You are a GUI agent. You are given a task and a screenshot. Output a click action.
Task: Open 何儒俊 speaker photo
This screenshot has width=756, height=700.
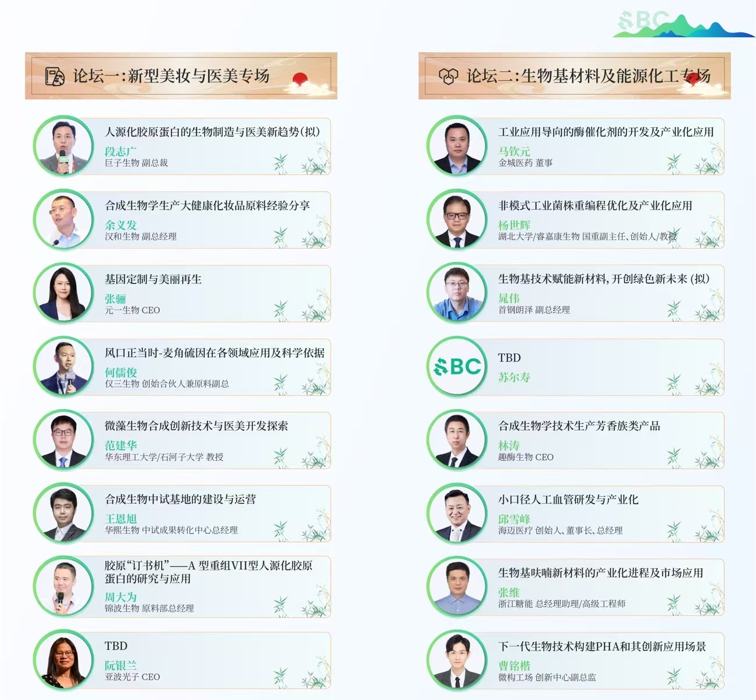[x=64, y=367]
